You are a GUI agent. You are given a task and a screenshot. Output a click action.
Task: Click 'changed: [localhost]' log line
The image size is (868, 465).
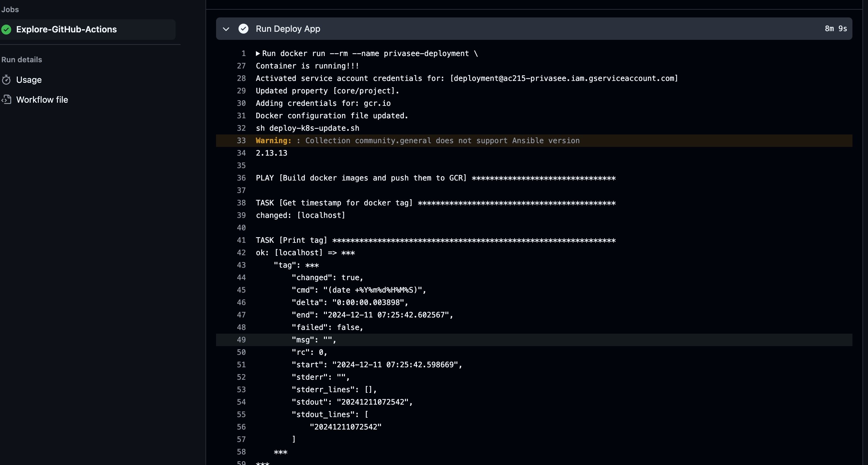click(300, 216)
